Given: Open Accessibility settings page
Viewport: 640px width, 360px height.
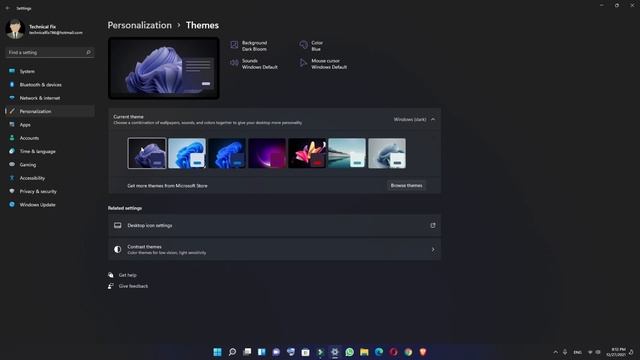Looking at the screenshot, I should (50, 178).
